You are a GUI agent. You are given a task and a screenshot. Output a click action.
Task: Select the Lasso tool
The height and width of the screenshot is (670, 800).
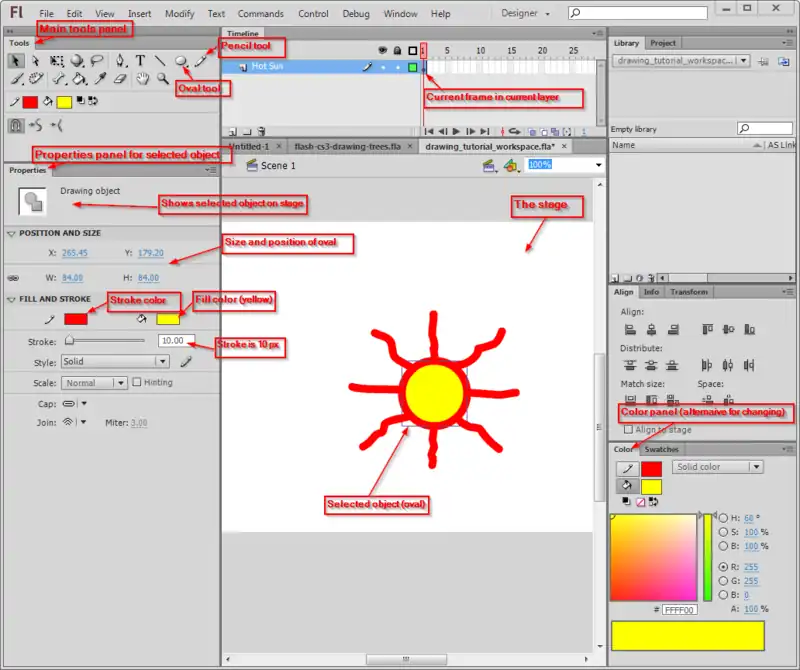tap(98, 61)
